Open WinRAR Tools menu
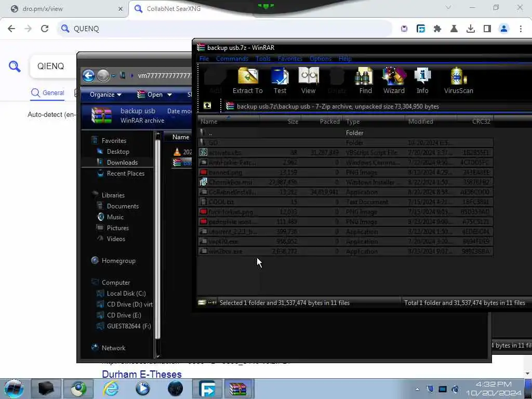 coord(263,59)
